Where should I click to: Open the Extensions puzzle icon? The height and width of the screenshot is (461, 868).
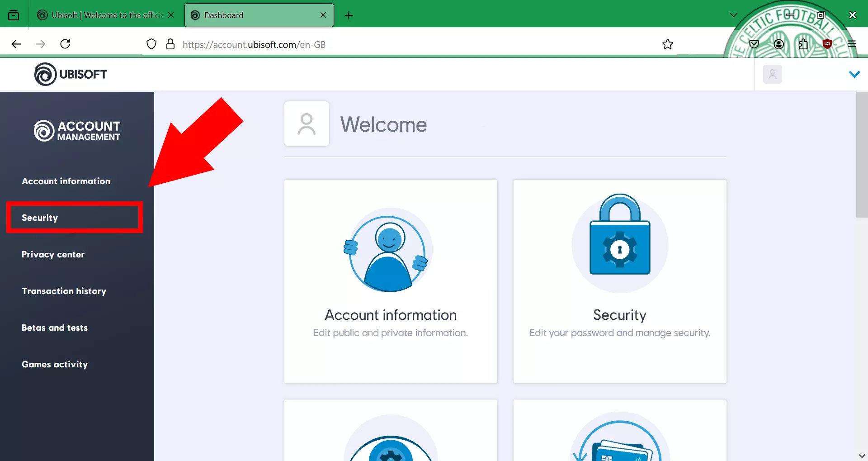coord(803,44)
